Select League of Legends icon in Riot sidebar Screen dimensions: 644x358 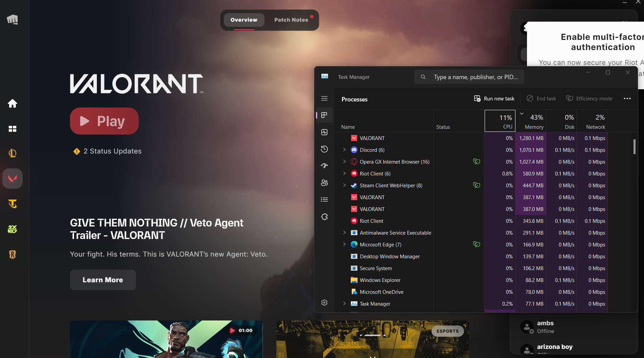13,153
